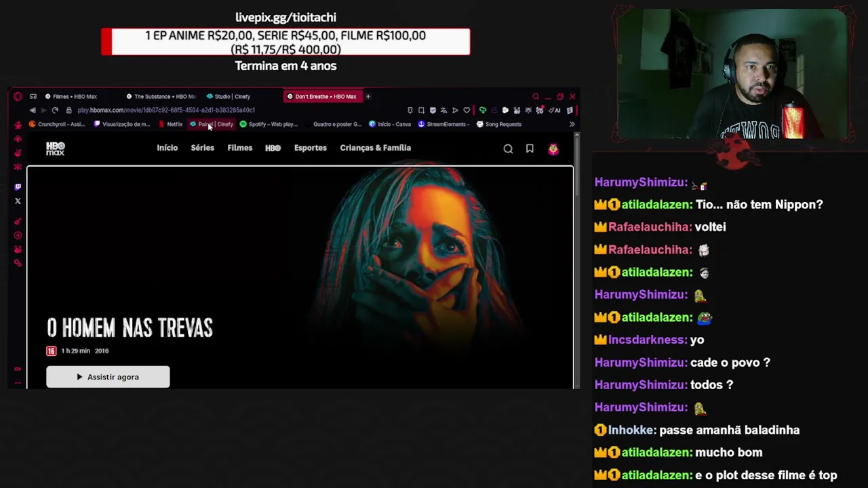Click the O HOMEM NAS TREVAS title

pos(130,328)
